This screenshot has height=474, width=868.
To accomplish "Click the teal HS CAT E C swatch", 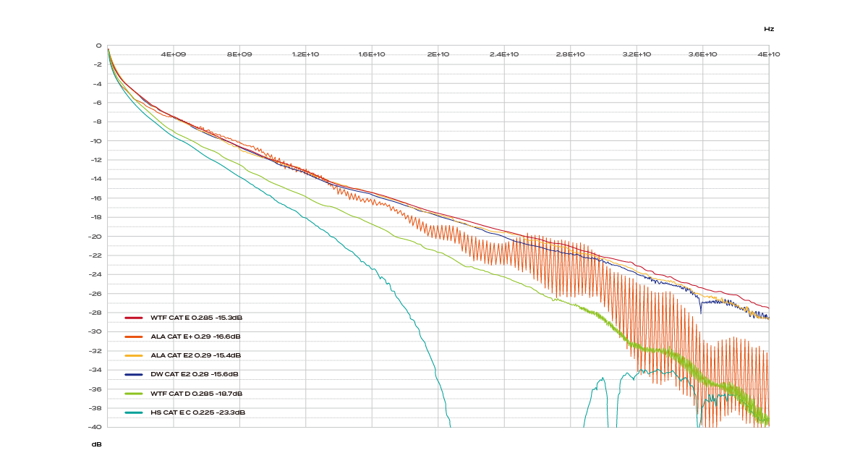I will point(134,412).
